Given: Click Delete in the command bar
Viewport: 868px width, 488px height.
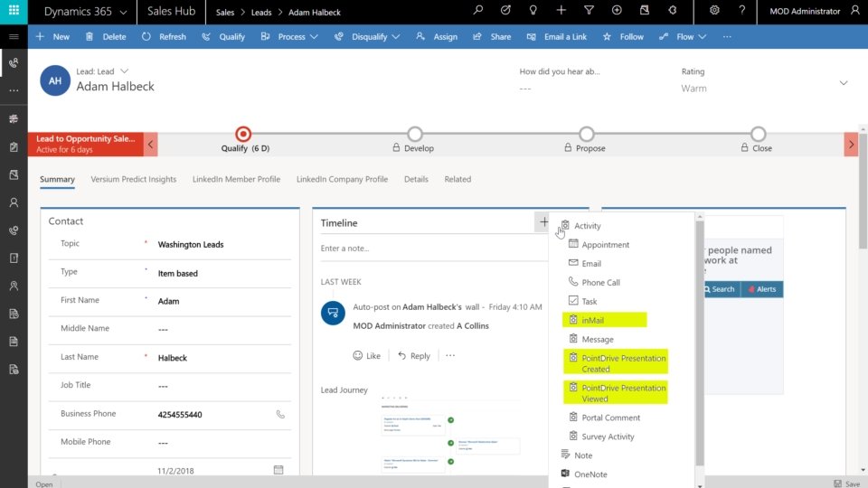Looking at the screenshot, I should [x=107, y=36].
